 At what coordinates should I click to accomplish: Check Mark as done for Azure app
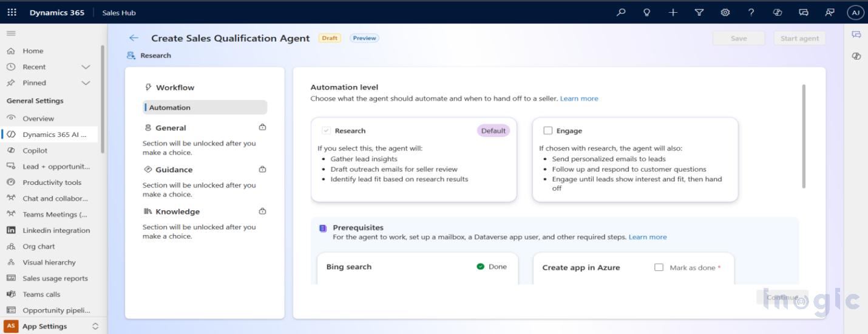point(659,267)
